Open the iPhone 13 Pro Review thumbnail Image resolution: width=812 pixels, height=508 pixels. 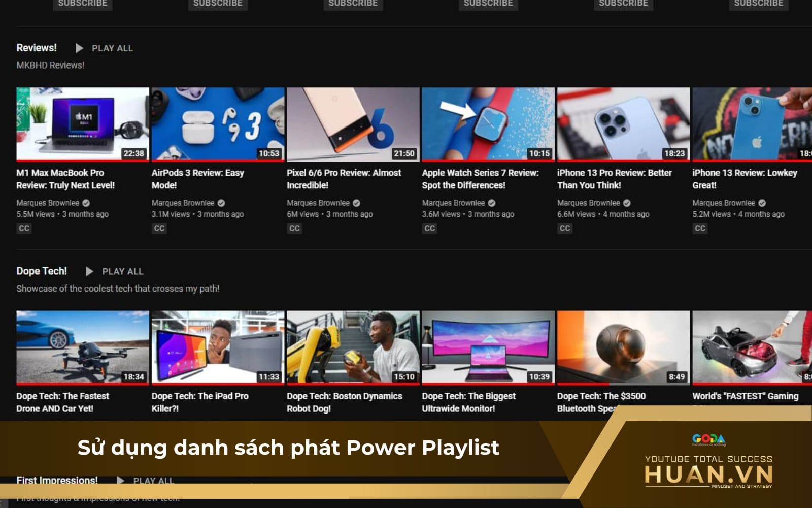(x=624, y=124)
